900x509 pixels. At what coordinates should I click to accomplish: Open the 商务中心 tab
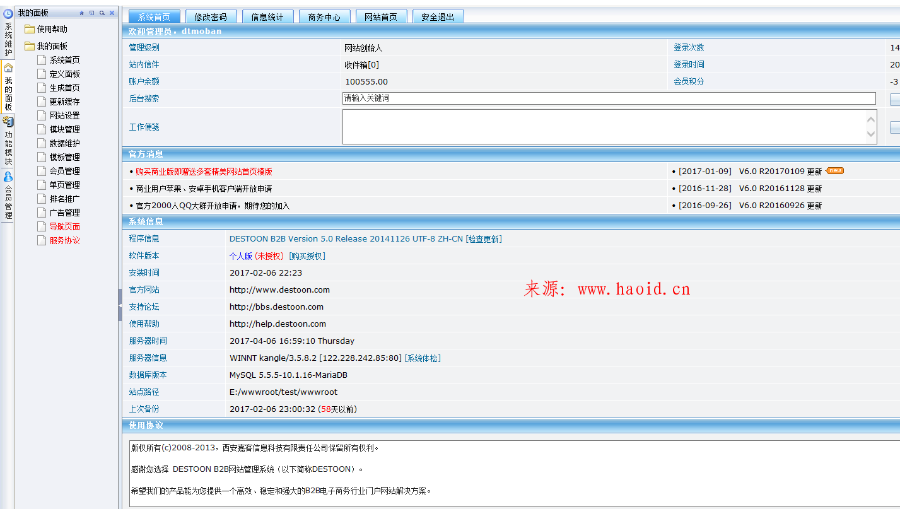pyautogui.click(x=324, y=17)
